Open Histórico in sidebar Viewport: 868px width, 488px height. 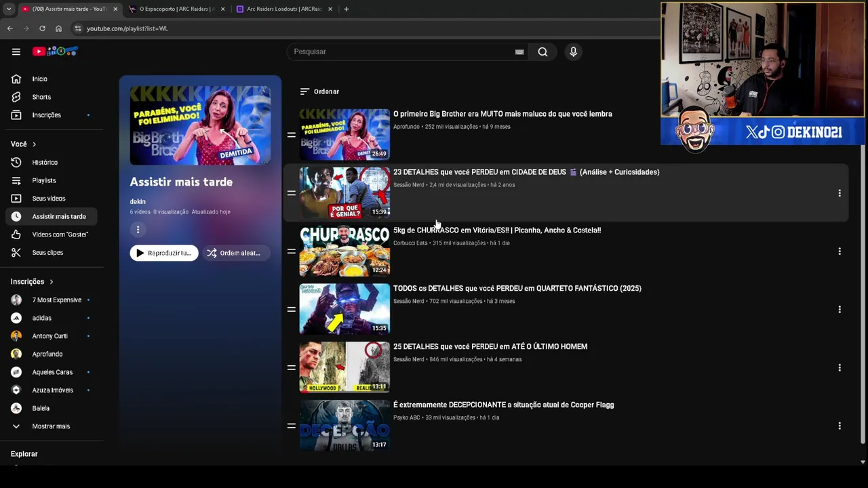click(x=53, y=163)
